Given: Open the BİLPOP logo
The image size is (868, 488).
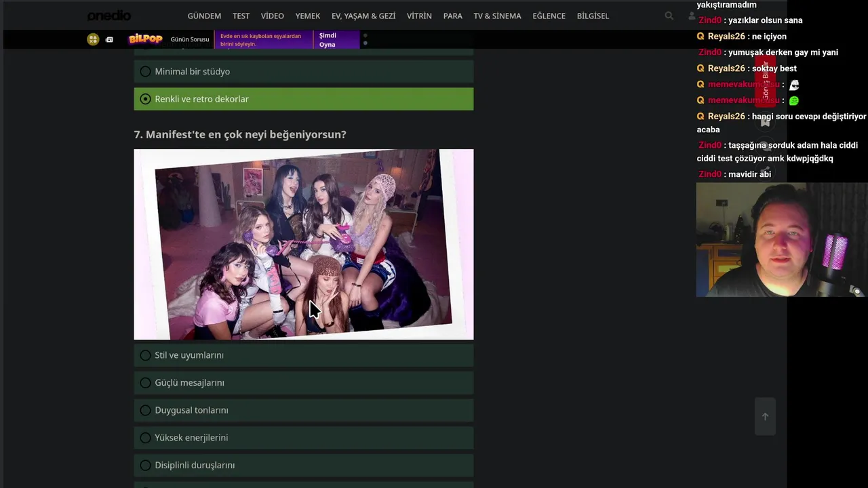Looking at the screenshot, I should tap(145, 39).
